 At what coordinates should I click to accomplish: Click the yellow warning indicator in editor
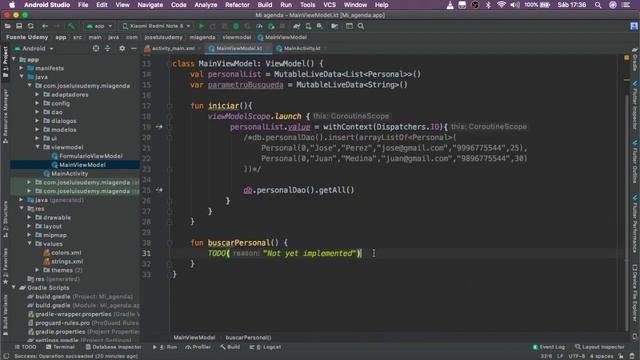627,58
